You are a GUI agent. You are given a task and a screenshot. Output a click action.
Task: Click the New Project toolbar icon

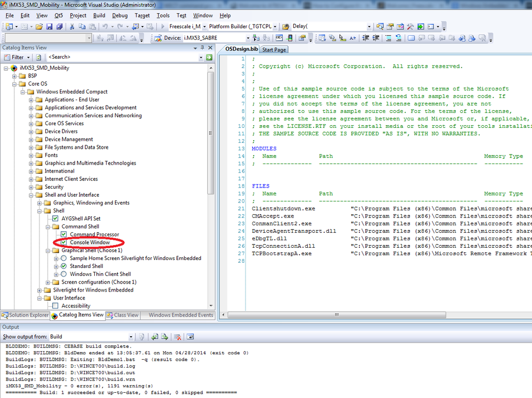[x=9, y=27]
